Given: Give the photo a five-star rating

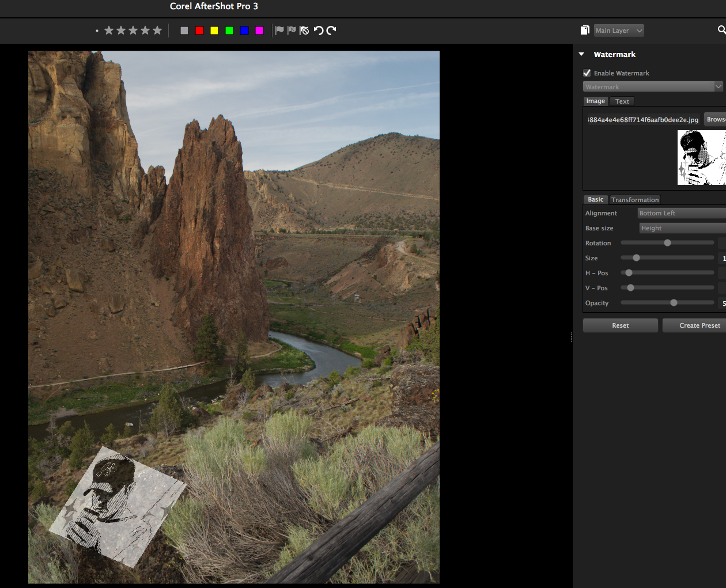Looking at the screenshot, I should click(157, 31).
